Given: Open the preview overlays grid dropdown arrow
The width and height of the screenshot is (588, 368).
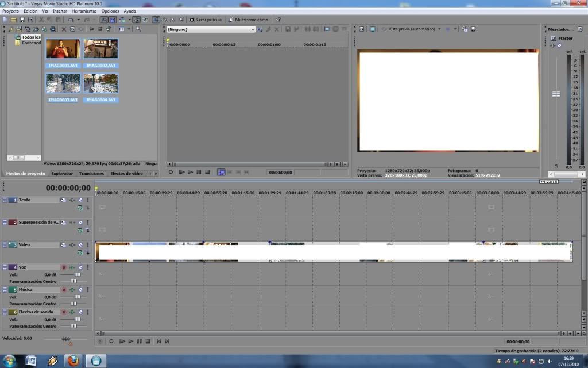Looking at the screenshot, I should coord(455,29).
